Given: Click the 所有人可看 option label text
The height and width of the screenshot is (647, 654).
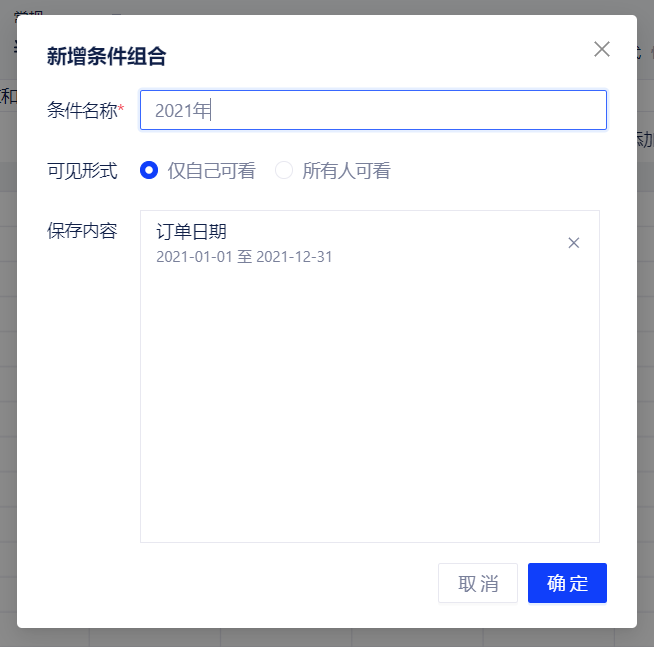Looking at the screenshot, I should point(346,171).
